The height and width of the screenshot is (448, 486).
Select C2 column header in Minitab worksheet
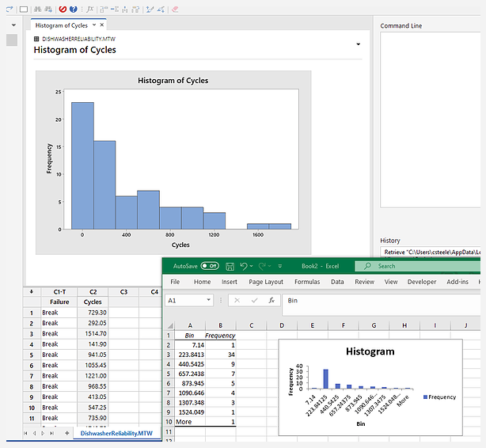(x=93, y=292)
